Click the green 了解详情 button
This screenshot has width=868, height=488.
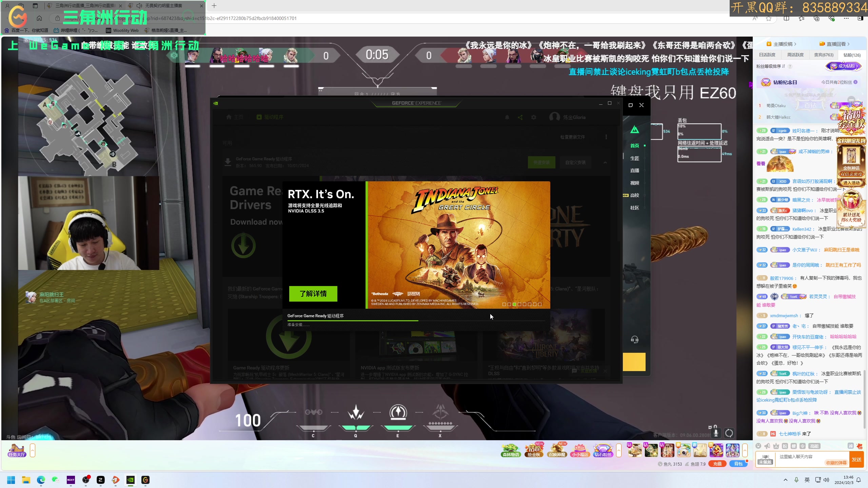[x=313, y=293]
